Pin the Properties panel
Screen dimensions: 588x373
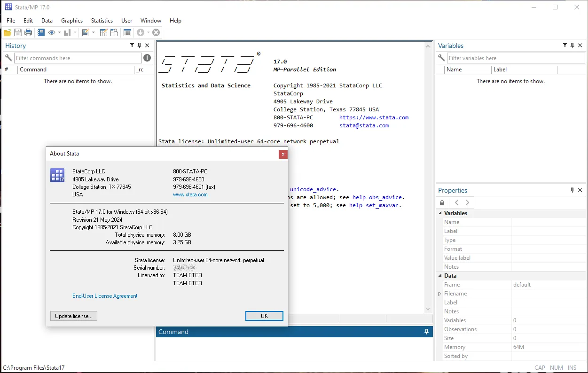point(572,190)
